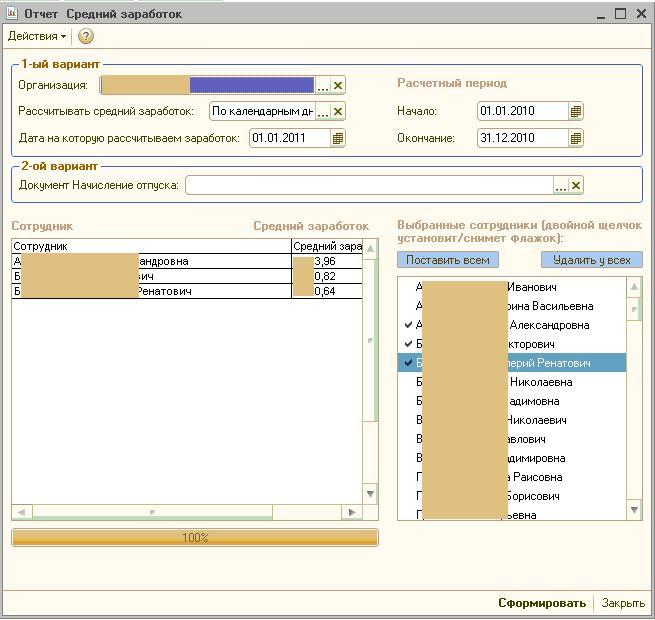Screen dimensions: 655x620
Task: Open calendar for Окончание date
Action: pos(576,138)
